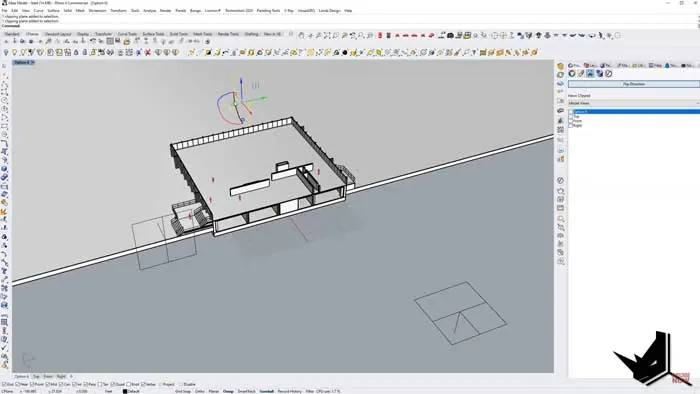Click the blue Z-axis gumball arrow
The width and height of the screenshot is (700, 394).
(x=241, y=82)
